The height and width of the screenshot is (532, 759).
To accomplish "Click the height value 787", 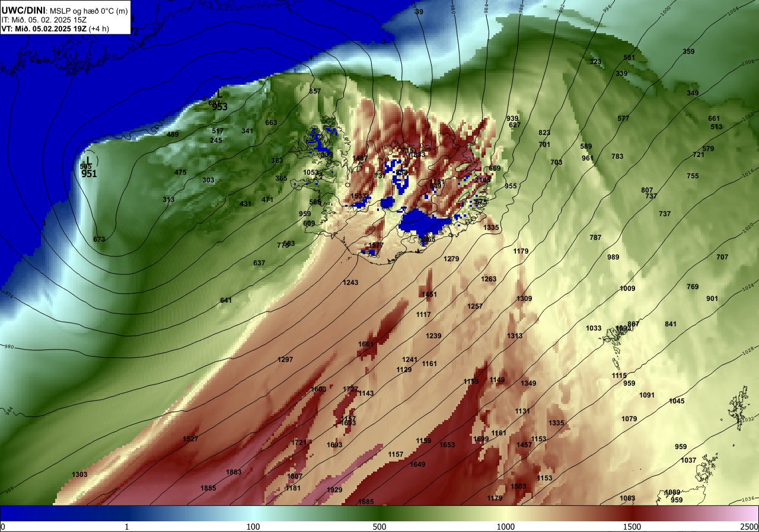I will pos(595,238).
